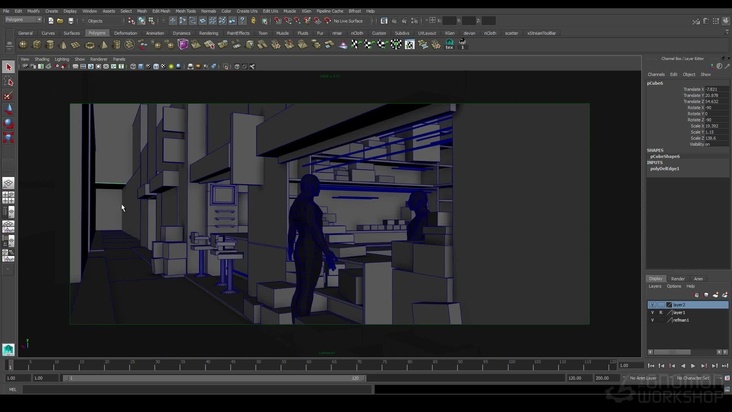Click the layer2 color swatch
The height and width of the screenshot is (412, 732).
(x=667, y=305)
